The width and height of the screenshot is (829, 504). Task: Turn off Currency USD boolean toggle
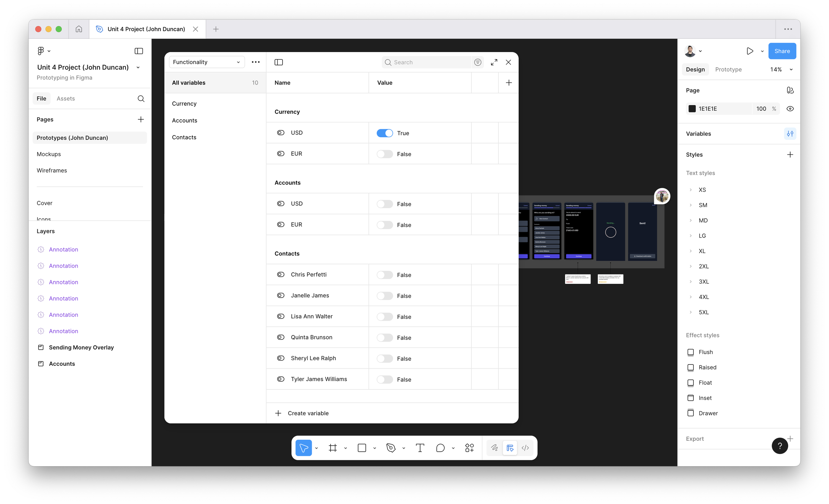coord(385,133)
